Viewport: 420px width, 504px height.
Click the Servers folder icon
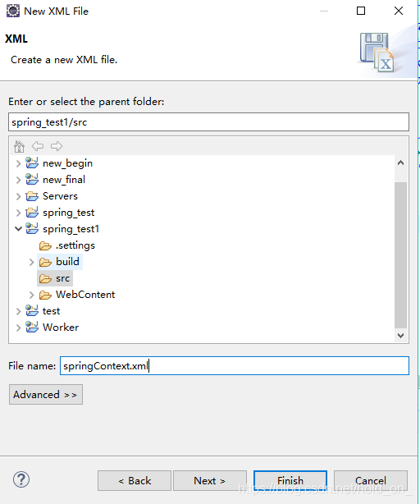pyautogui.click(x=32, y=195)
